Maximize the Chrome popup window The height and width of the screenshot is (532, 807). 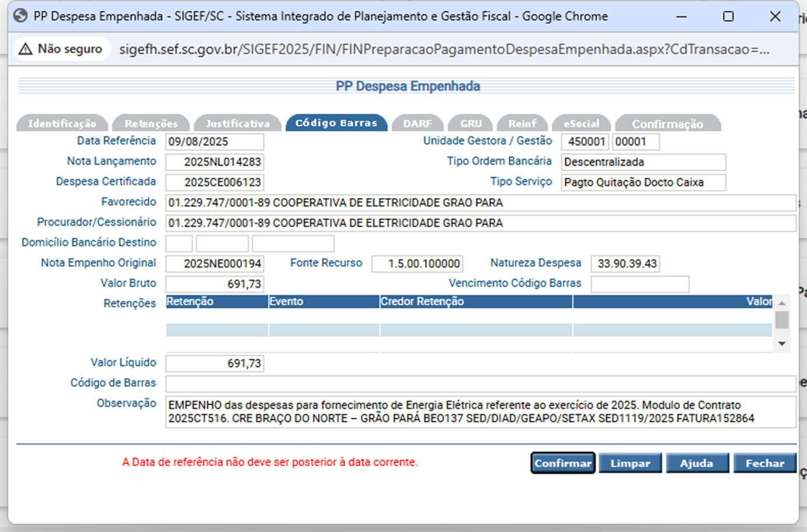pos(728,16)
